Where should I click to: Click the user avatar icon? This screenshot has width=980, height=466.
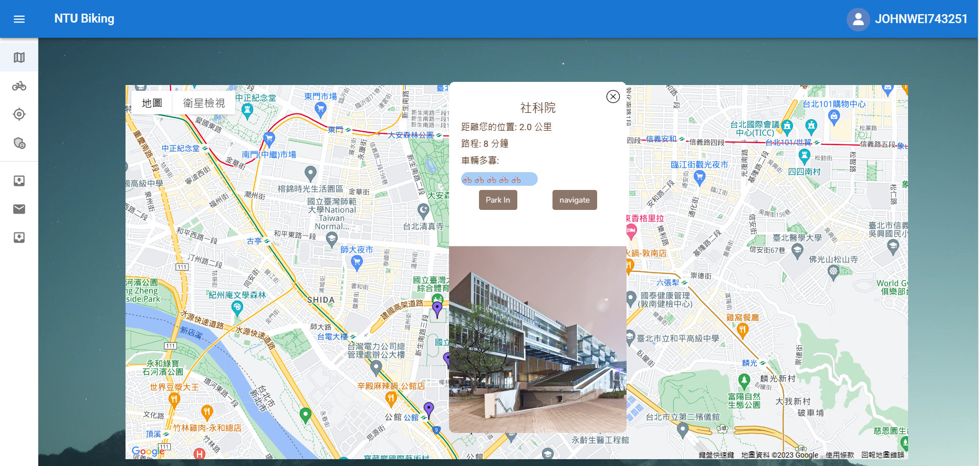coord(858,19)
